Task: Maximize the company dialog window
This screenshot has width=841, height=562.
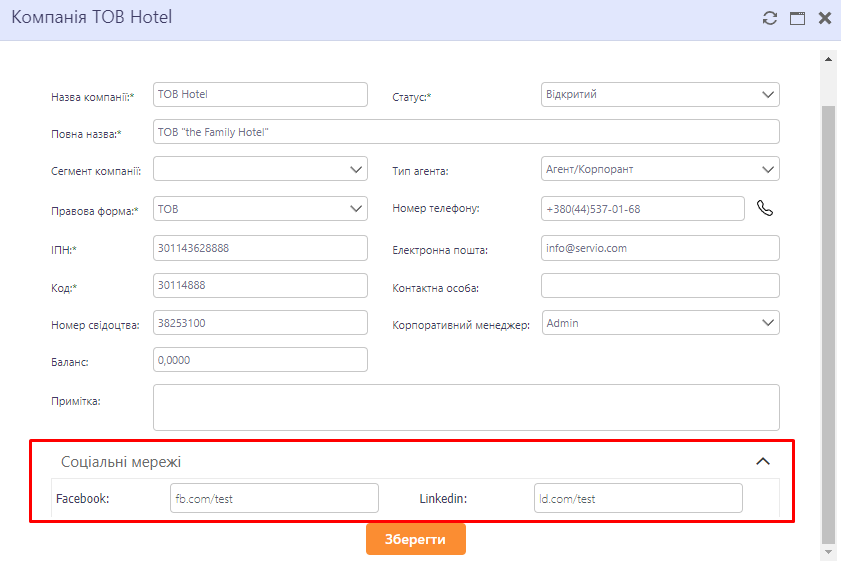Action: pyautogui.click(x=797, y=18)
